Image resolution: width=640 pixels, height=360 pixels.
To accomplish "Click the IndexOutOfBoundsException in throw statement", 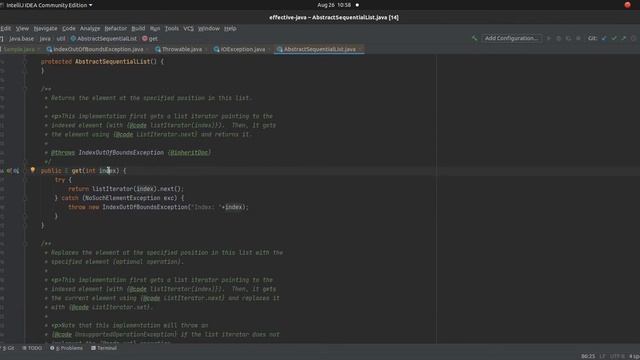I will tap(144, 207).
